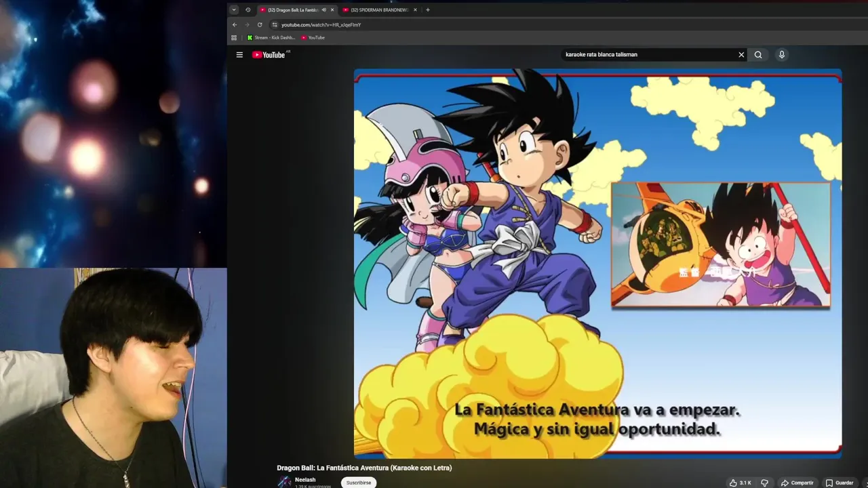Open site information icon in address bar
The image size is (868, 488).
pos(275,24)
